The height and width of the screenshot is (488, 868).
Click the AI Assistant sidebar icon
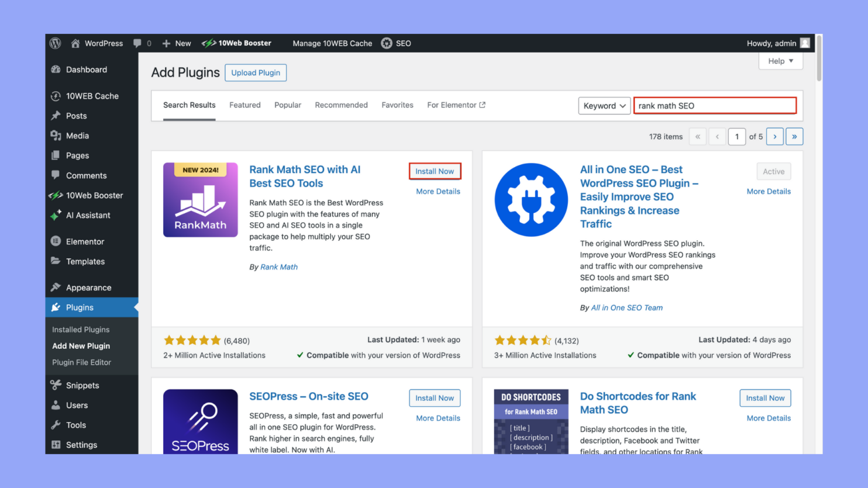point(56,215)
